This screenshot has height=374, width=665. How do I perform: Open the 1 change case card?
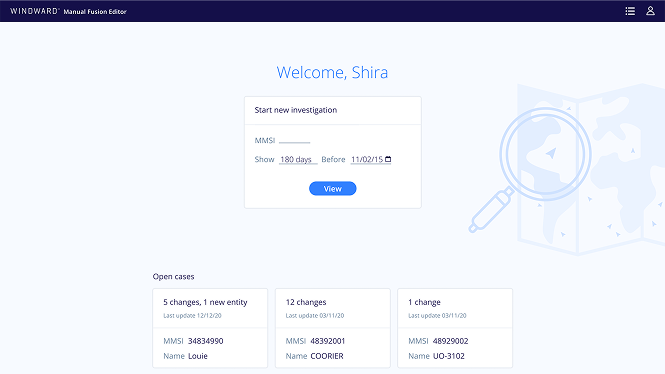(x=455, y=328)
